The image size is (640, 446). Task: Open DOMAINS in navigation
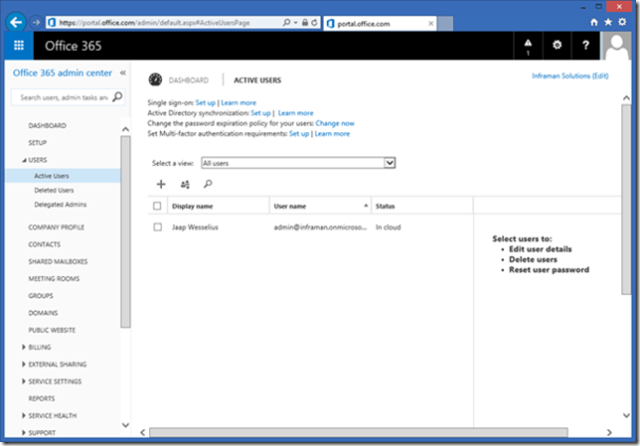(x=43, y=313)
